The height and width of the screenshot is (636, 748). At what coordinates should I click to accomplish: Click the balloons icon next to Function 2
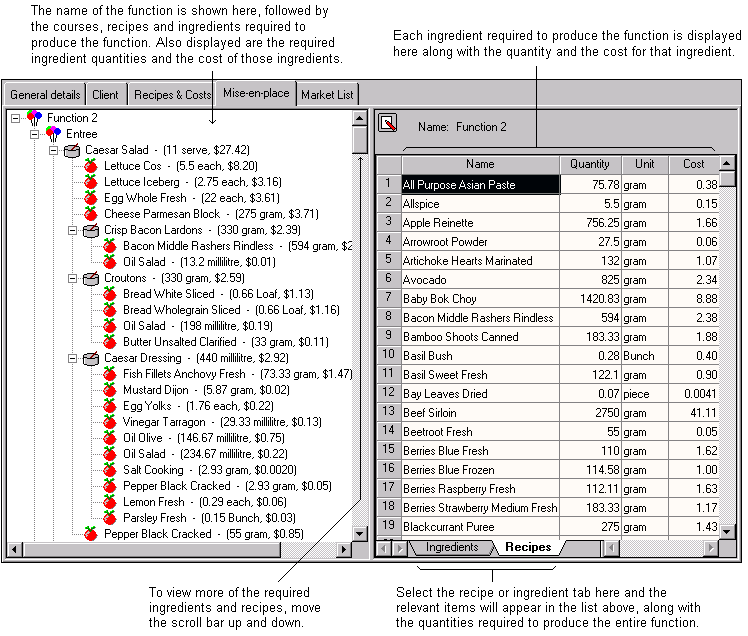pyautogui.click(x=34, y=118)
